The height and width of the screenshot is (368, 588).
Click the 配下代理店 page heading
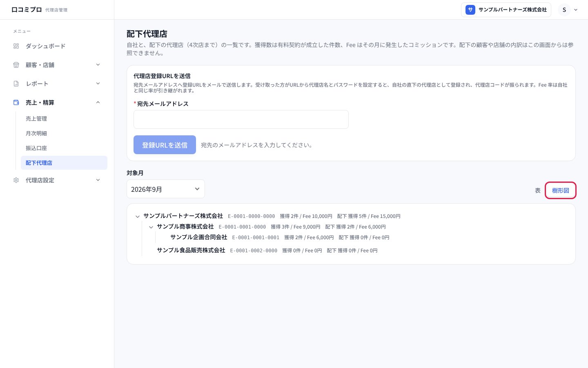[147, 34]
